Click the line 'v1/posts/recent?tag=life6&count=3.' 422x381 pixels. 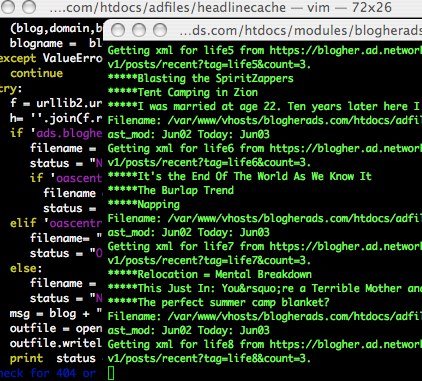(x=209, y=162)
